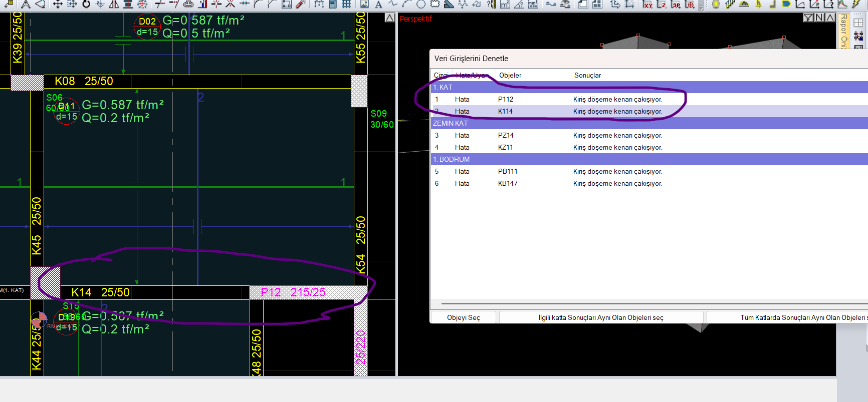Select the Mirror tool in the toolbar
Image resolution: width=868 pixels, height=402 pixels.
point(114,4)
